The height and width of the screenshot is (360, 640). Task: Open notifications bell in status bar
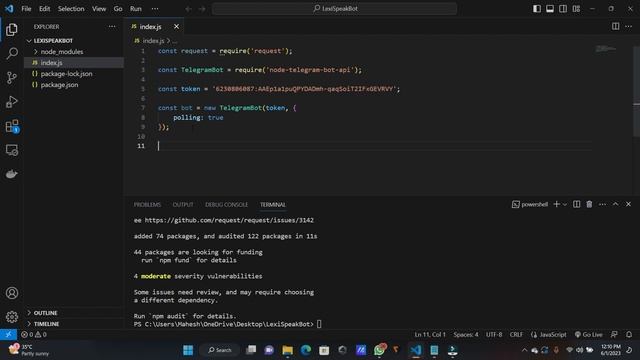click(x=629, y=335)
